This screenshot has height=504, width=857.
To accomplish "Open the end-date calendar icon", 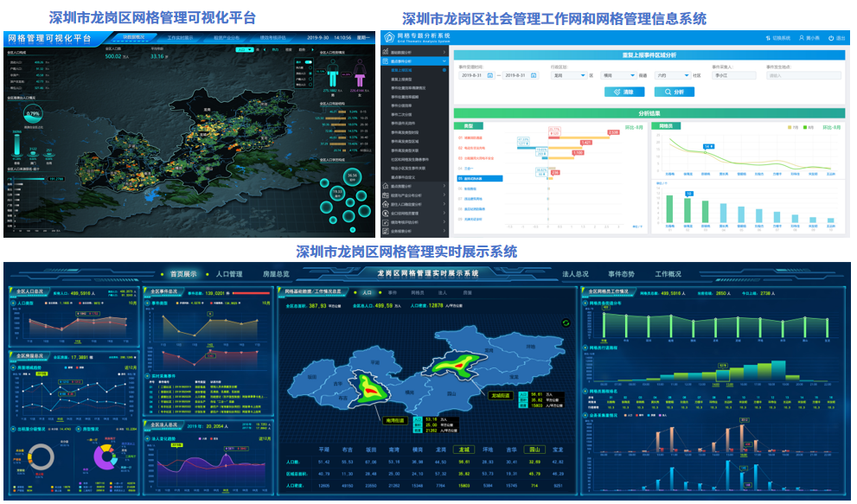I will click(534, 75).
